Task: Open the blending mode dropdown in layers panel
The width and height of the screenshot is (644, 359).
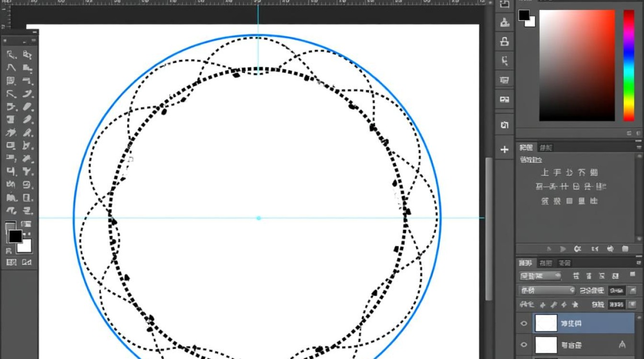Action: [547, 290]
